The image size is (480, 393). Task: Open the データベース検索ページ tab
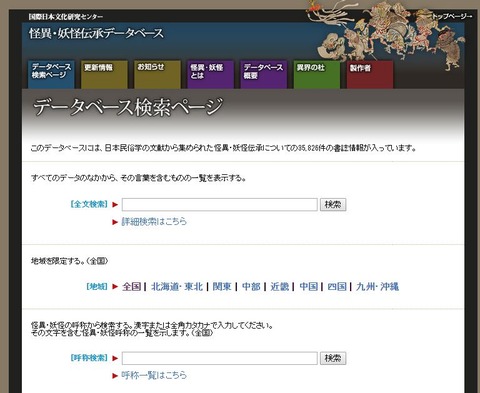51,74
